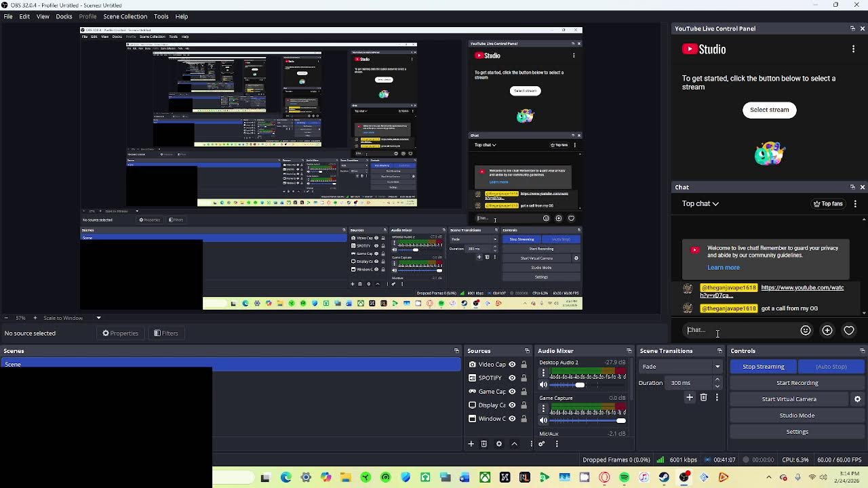
Task: Open the Docks menu
Action: 64,16
